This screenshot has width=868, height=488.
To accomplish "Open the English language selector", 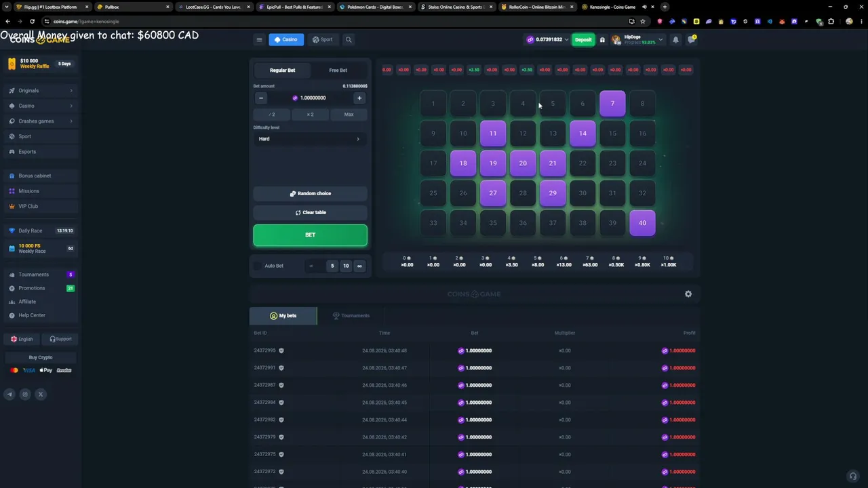I will tap(22, 339).
